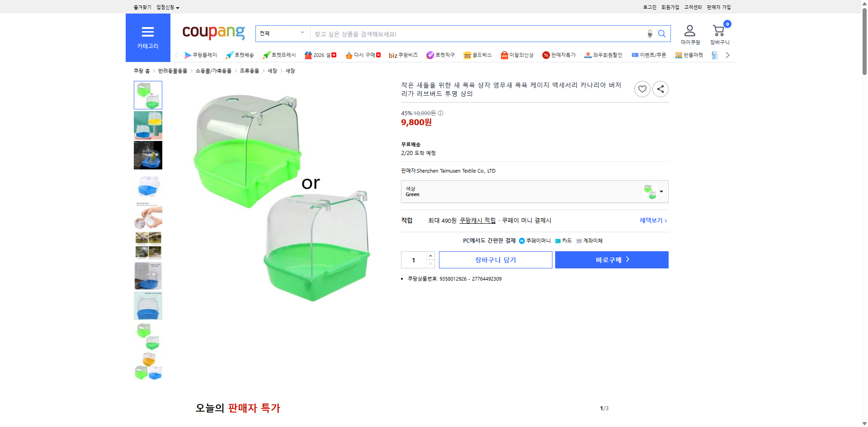The height and width of the screenshot is (427, 868).
Task: Click the share icon next to the heart
Action: pyautogui.click(x=660, y=89)
